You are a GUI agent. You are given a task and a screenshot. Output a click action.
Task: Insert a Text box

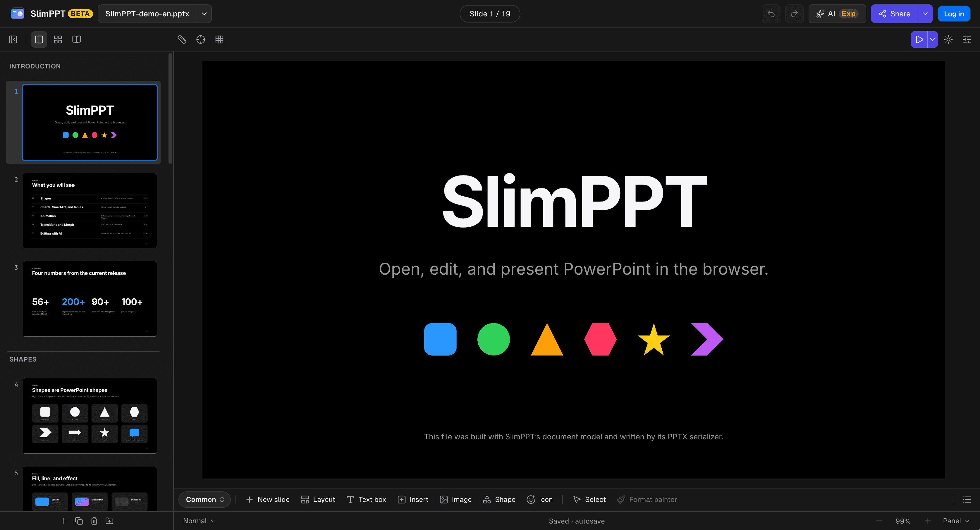tap(366, 500)
